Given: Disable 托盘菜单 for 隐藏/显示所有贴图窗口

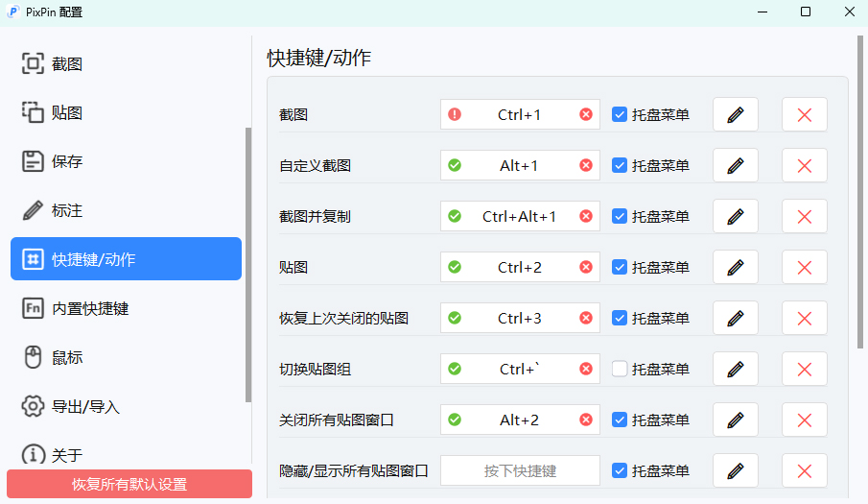Looking at the screenshot, I should click(620, 470).
